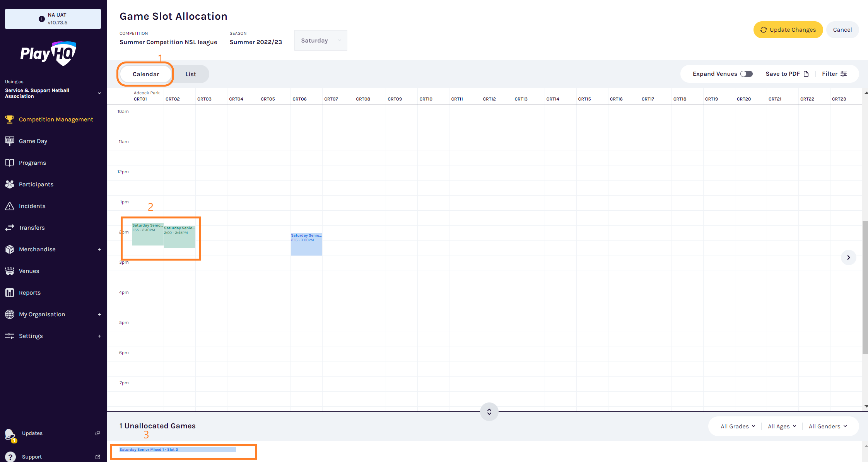868x462 pixels.
Task: Click the Competition Management trophy icon
Action: [x=10, y=119]
